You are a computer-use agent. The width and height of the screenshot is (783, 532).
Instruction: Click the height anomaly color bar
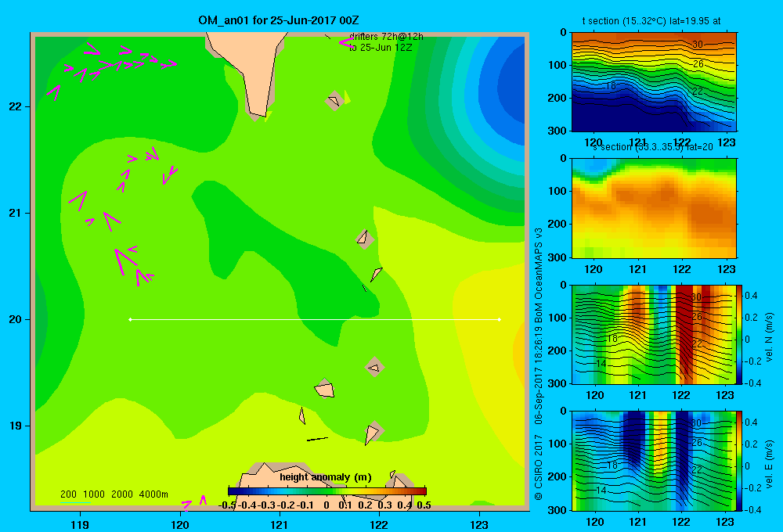pyautogui.click(x=327, y=491)
